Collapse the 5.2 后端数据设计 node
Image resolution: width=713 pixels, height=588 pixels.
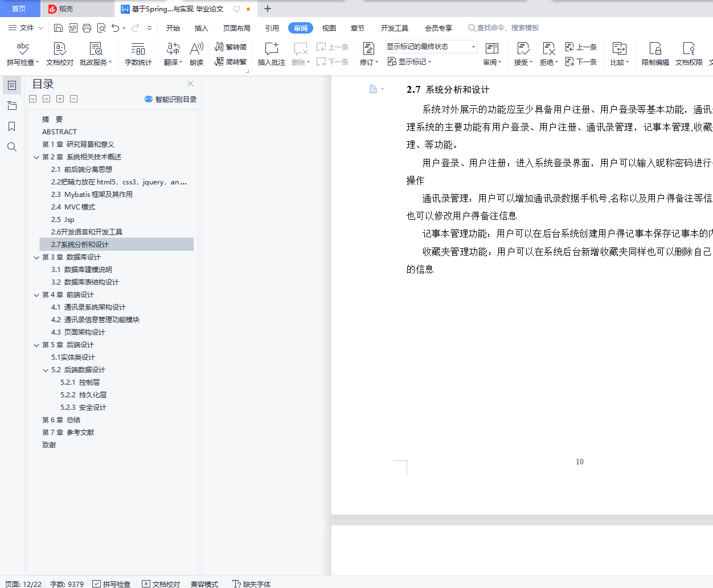coord(46,370)
